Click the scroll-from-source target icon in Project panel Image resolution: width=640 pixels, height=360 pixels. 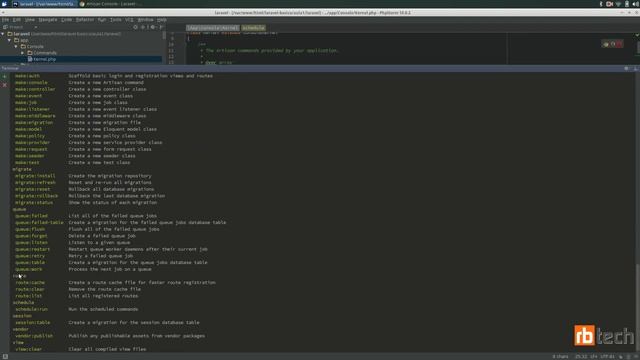[136, 27]
